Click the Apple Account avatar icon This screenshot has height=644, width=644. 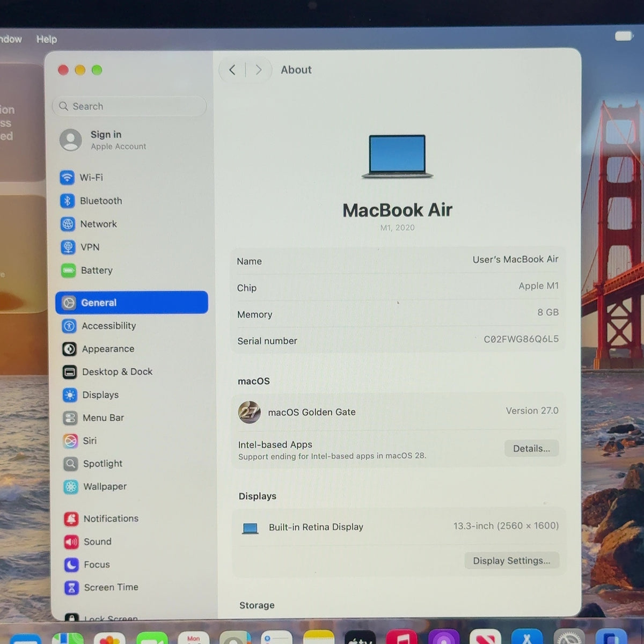pos(71,140)
